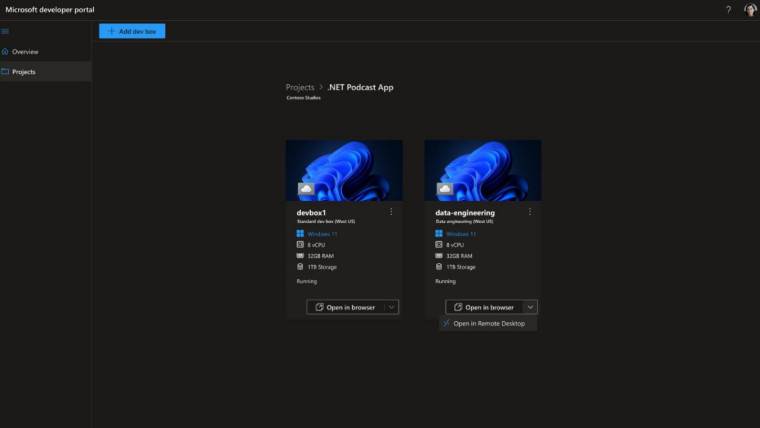This screenshot has width=760, height=428.
Task: Click the 8 vCPU text on devbox1
Action: click(x=316, y=245)
